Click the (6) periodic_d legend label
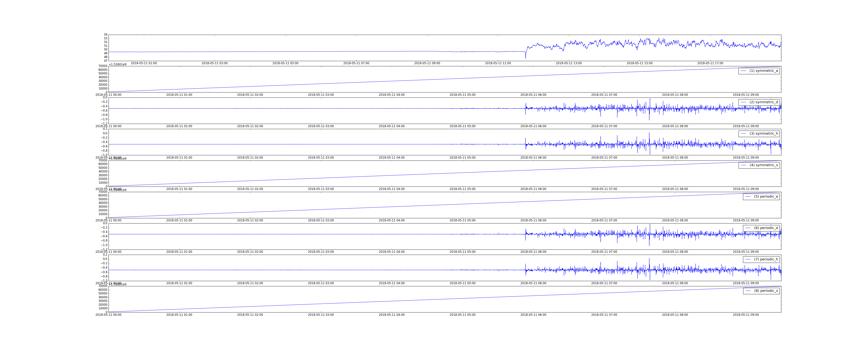The width and height of the screenshot is (868, 347). [766, 228]
